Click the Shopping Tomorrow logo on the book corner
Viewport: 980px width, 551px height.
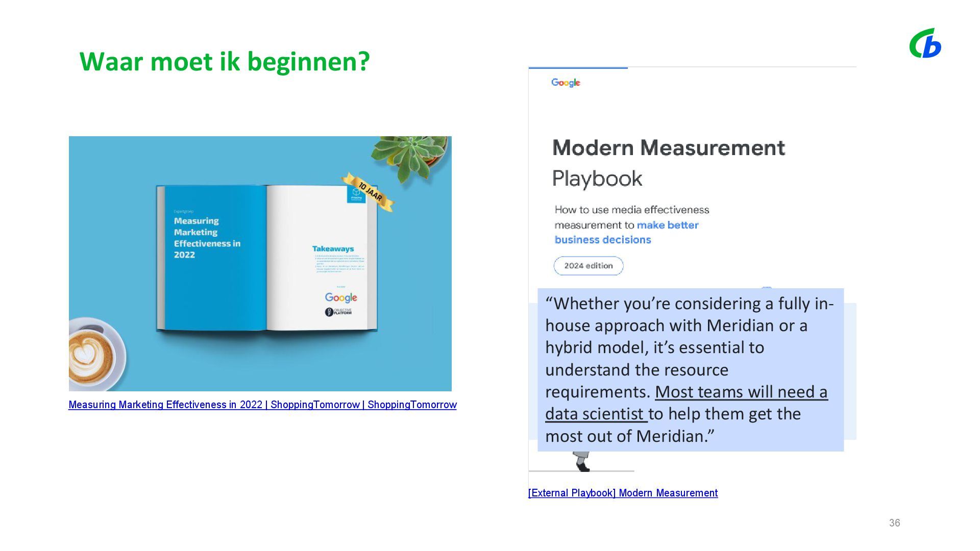(x=356, y=194)
